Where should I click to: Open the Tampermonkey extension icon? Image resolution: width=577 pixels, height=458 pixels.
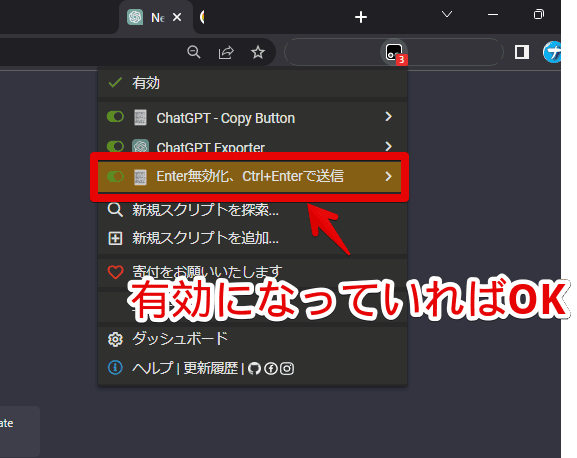394,52
